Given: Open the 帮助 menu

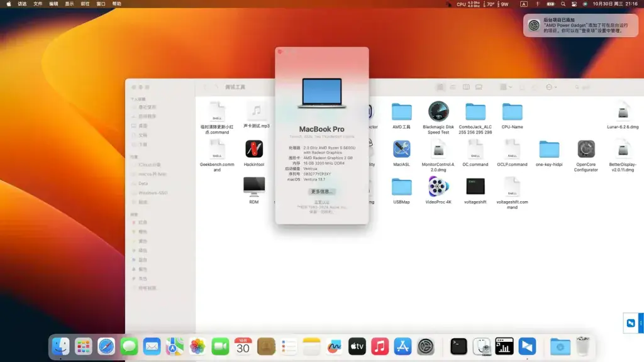Looking at the screenshot, I should pos(116,4).
